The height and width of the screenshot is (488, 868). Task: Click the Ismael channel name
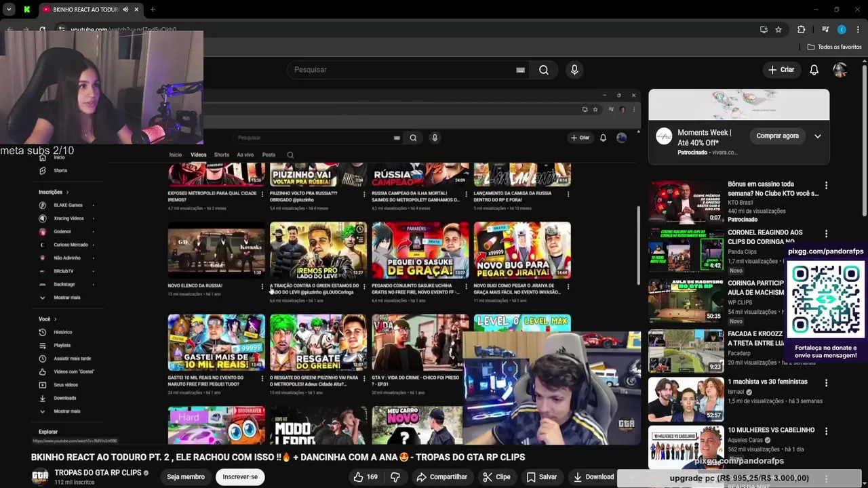tap(737, 392)
